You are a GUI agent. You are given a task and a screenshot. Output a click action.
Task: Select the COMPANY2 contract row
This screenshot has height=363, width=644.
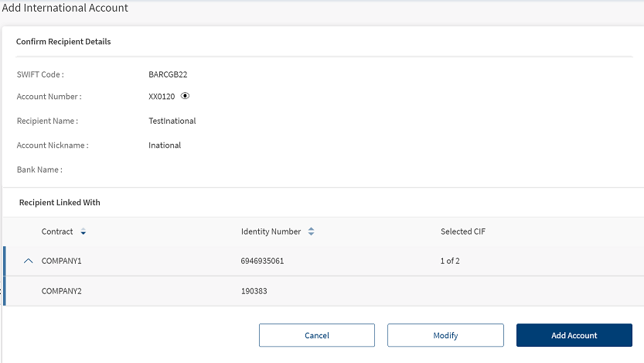(x=324, y=291)
